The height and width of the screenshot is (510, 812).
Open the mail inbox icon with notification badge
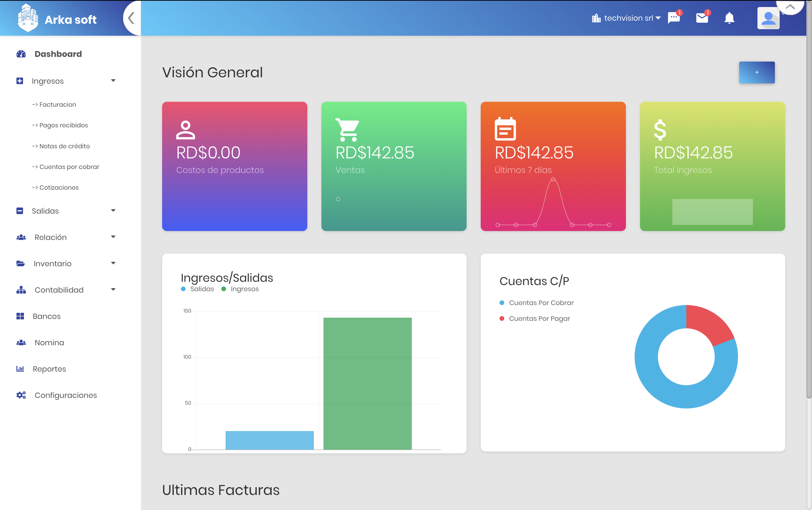[702, 18]
